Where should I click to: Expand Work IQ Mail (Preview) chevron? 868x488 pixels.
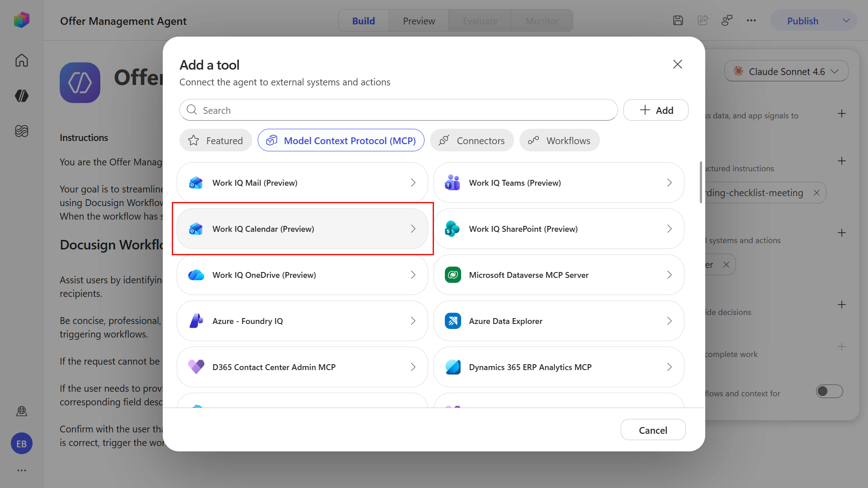tap(413, 183)
